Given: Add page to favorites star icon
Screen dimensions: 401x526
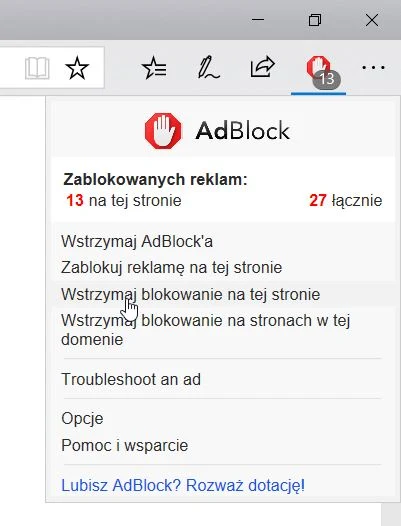Looking at the screenshot, I should click(x=77, y=68).
